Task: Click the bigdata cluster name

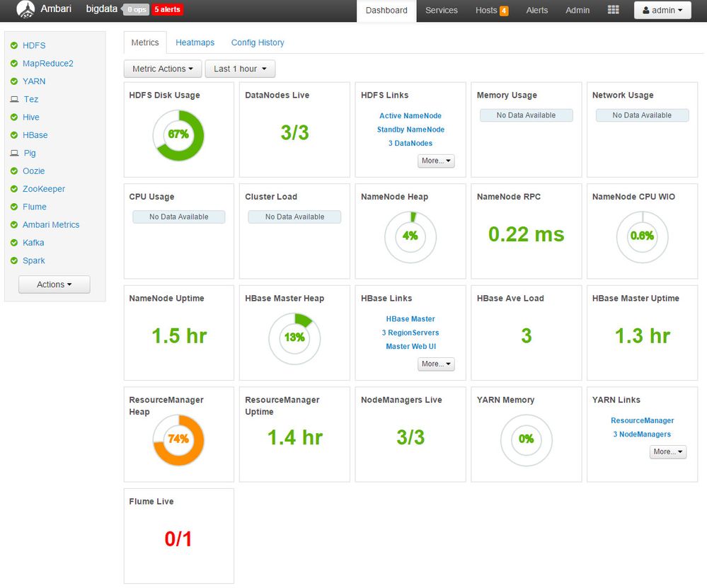Action: pyautogui.click(x=101, y=9)
